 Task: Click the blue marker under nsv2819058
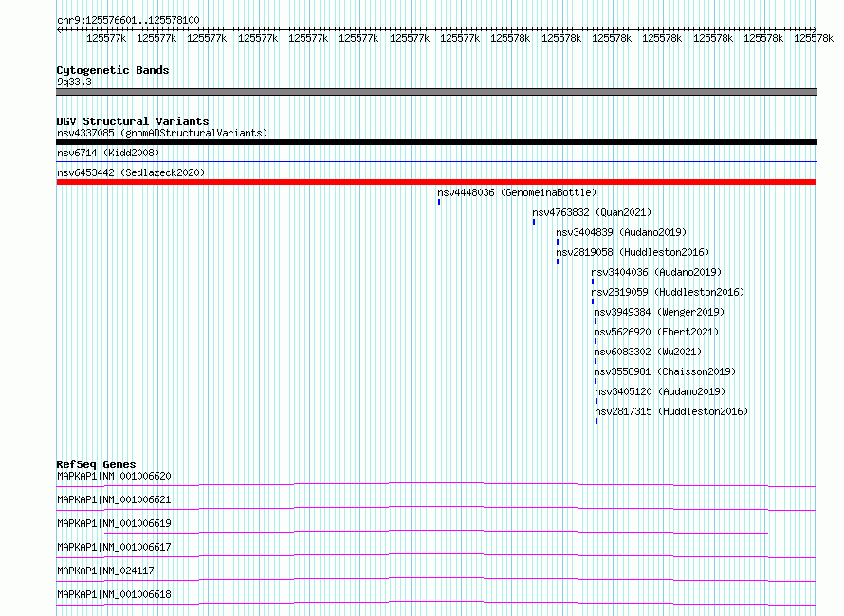pos(558,262)
